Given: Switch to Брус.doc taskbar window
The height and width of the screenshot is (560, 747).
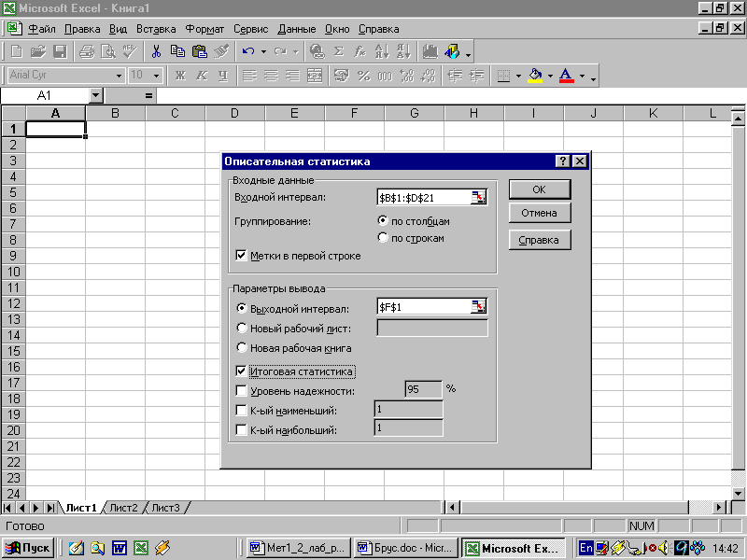Looking at the screenshot, I should pos(406,548).
